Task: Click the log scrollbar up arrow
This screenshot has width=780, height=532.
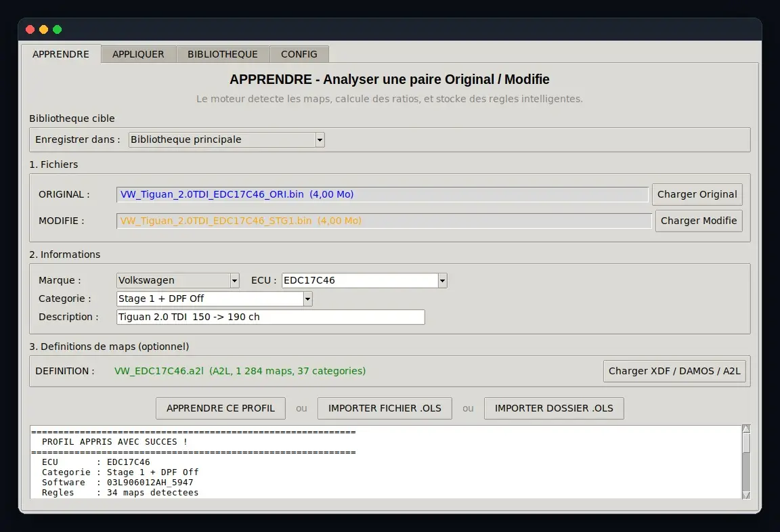Action: 746,429
